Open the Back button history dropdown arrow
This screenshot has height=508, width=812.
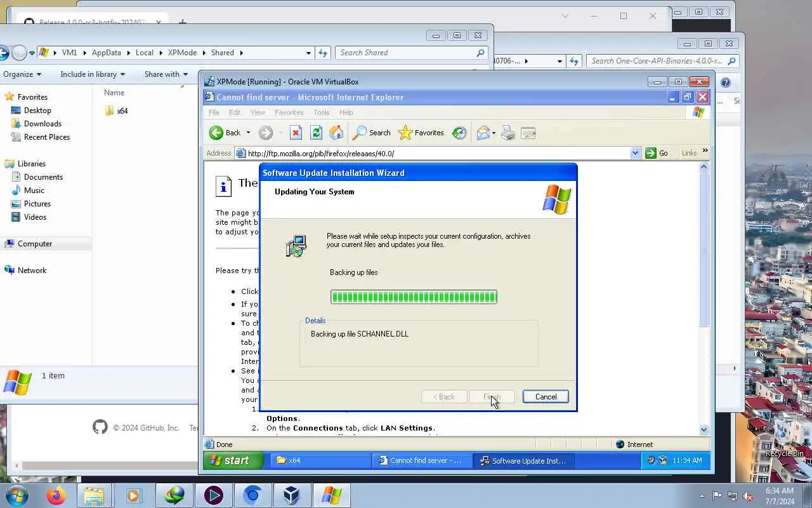pyautogui.click(x=248, y=133)
